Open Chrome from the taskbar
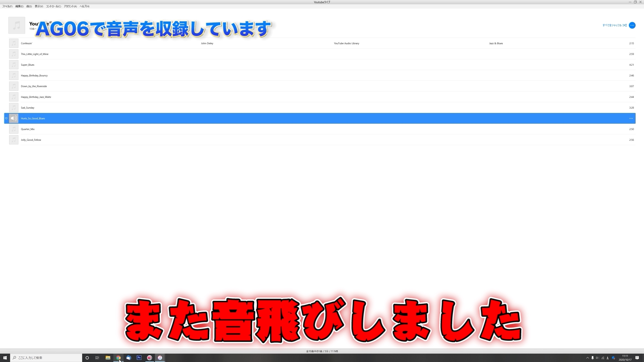 [x=118, y=358]
